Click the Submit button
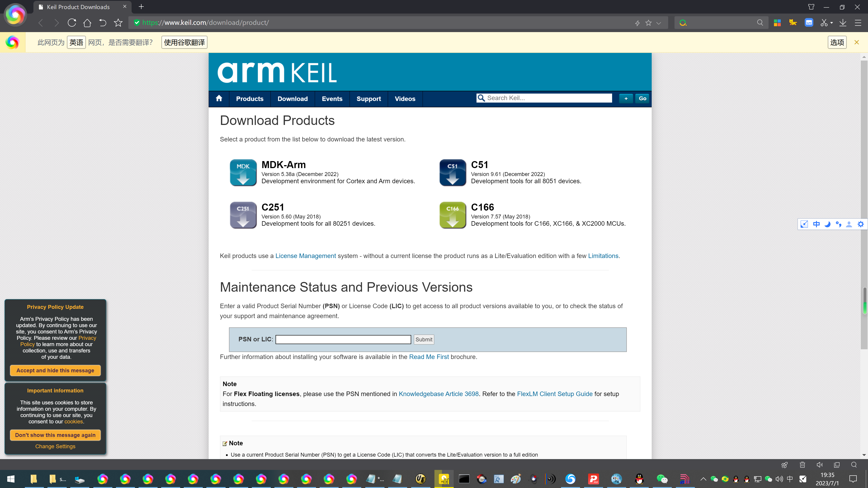Viewport: 868px width, 488px height. coord(424,340)
